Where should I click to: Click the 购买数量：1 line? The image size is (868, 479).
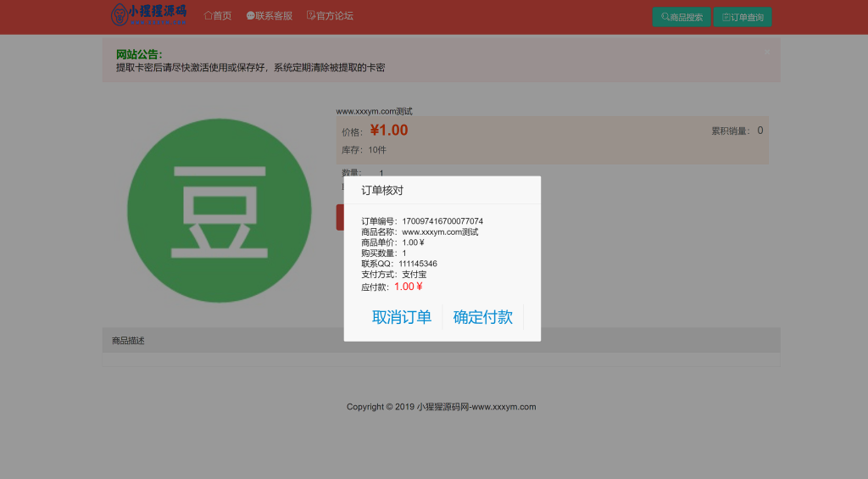(384, 253)
